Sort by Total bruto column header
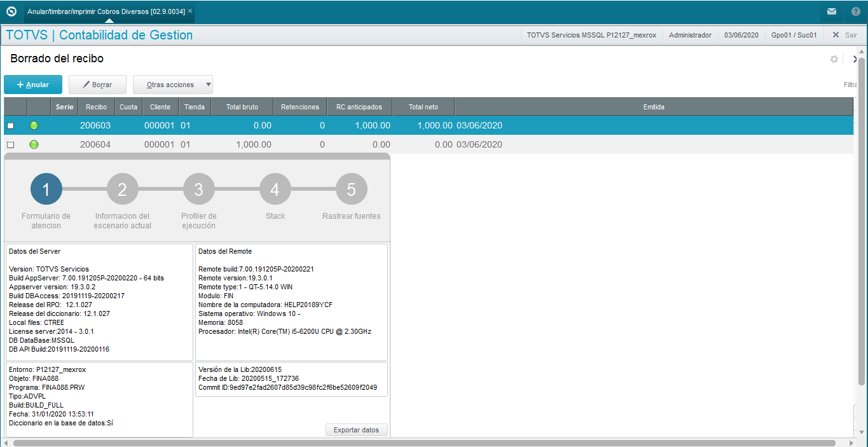Viewport: 868px width, 447px height. (242, 107)
